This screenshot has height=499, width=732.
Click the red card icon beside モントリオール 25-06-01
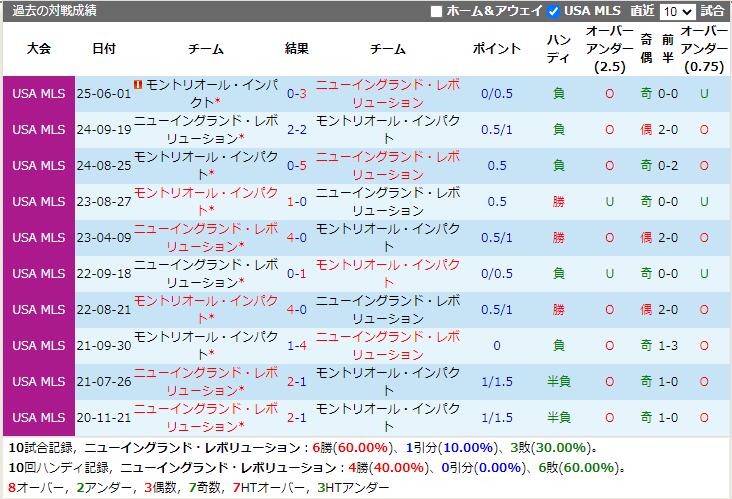pyautogui.click(x=138, y=84)
